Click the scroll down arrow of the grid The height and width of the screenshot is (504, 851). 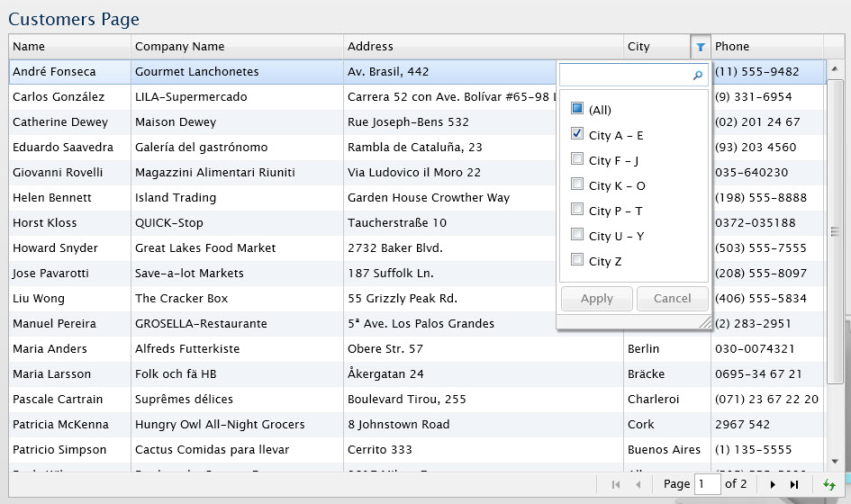(835, 461)
